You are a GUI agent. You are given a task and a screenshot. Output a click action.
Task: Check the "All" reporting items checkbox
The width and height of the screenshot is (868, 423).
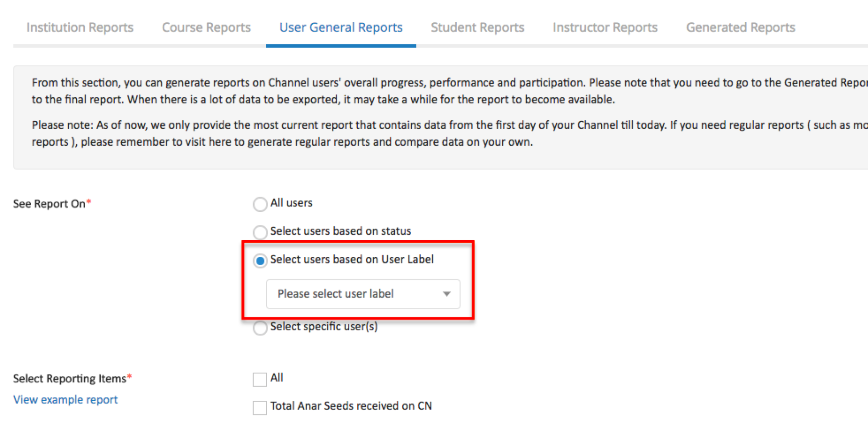tap(259, 379)
